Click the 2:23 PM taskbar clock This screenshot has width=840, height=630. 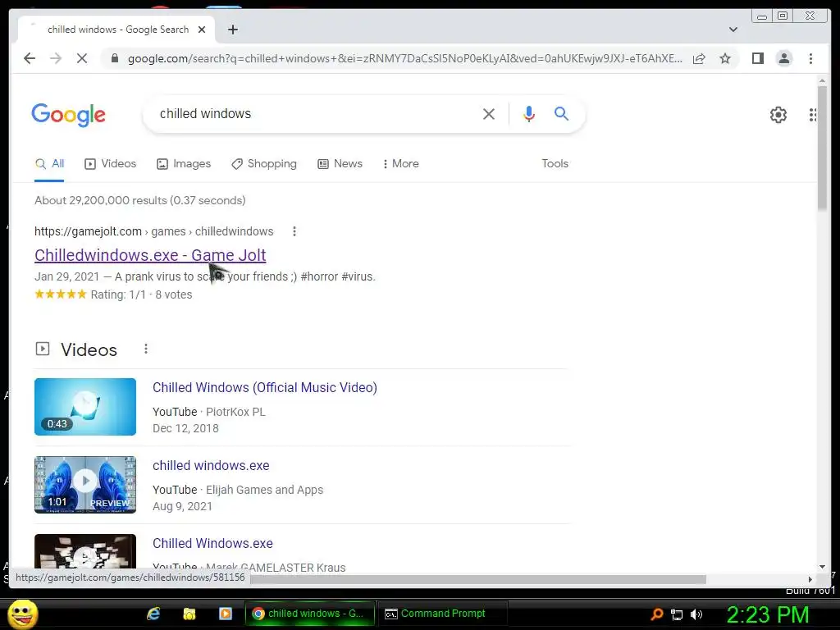(767, 615)
